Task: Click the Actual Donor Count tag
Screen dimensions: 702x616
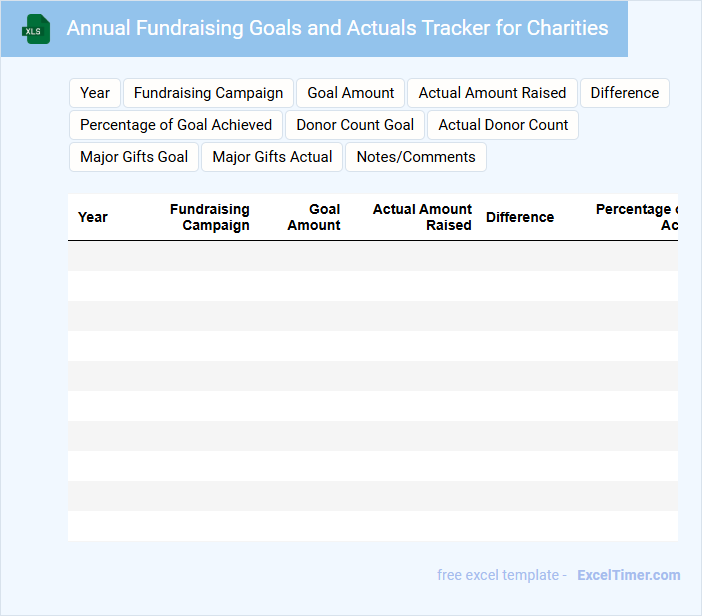Action: click(x=503, y=125)
